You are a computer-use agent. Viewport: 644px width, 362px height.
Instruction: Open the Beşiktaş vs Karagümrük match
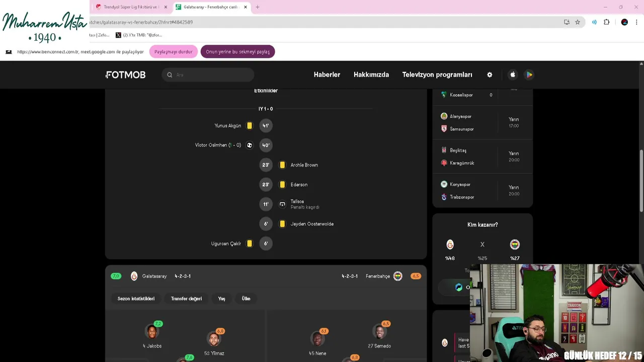click(482, 156)
